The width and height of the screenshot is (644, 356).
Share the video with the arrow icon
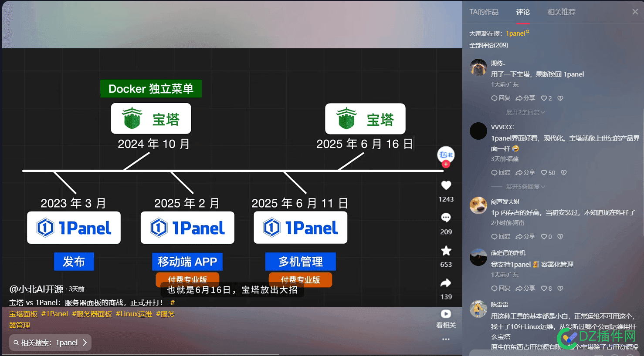pos(446,282)
